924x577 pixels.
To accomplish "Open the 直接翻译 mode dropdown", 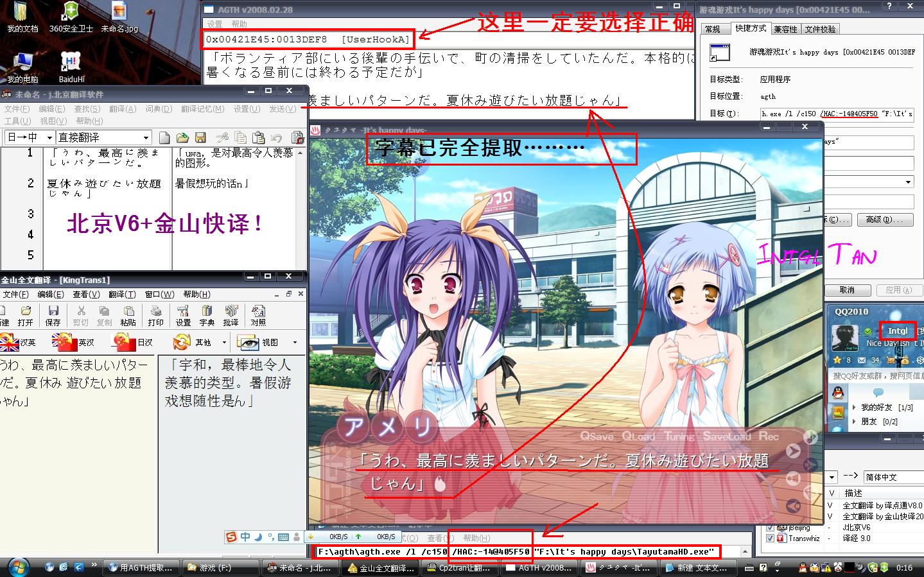I will (x=146, y=137).
